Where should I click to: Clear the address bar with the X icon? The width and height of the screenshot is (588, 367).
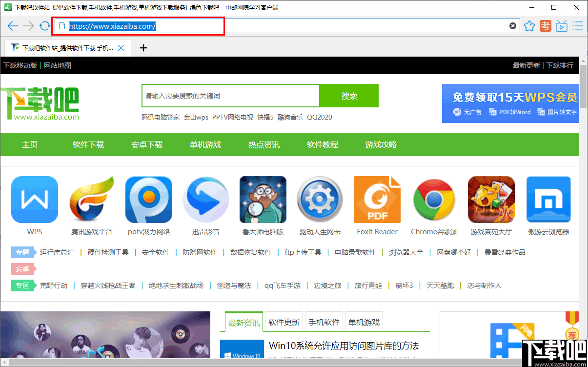(x=513, y=26)
